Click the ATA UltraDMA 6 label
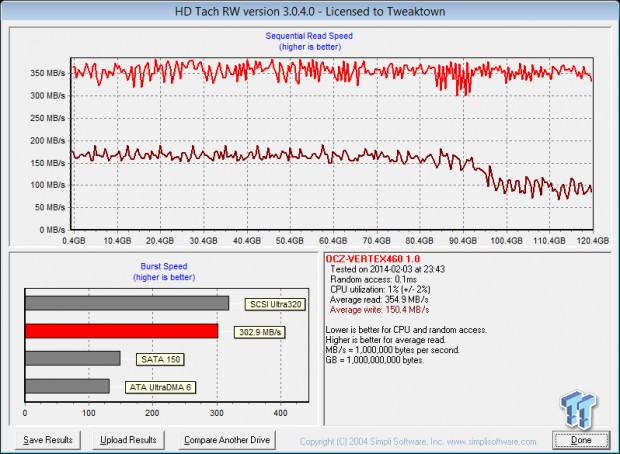The width and height of the screenshot is (620, 454). 160,387
